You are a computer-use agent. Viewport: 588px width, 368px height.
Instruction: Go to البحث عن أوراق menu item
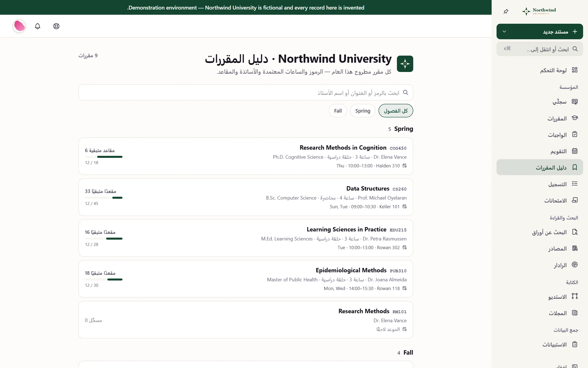click(x=540, y=232)
